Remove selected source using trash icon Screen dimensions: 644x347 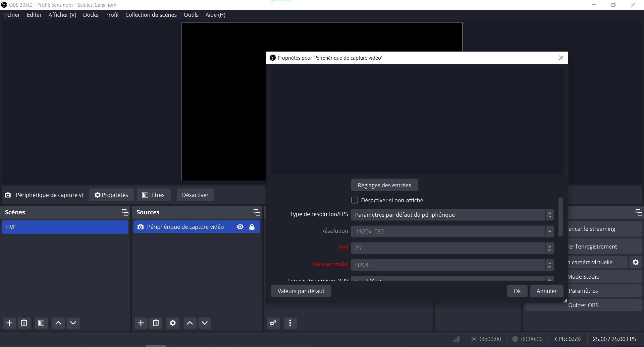coord(156,323)
